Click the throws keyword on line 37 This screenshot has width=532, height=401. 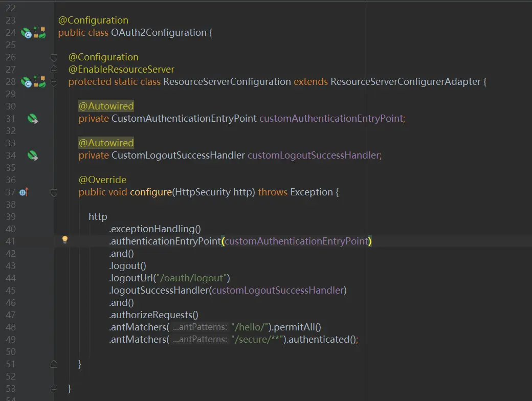point(273,192)
